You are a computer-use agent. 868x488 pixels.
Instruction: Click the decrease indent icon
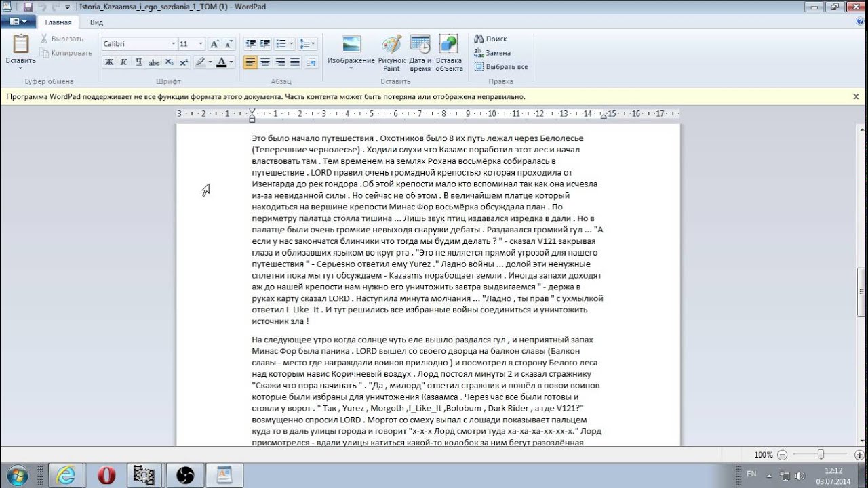(250, 43)
